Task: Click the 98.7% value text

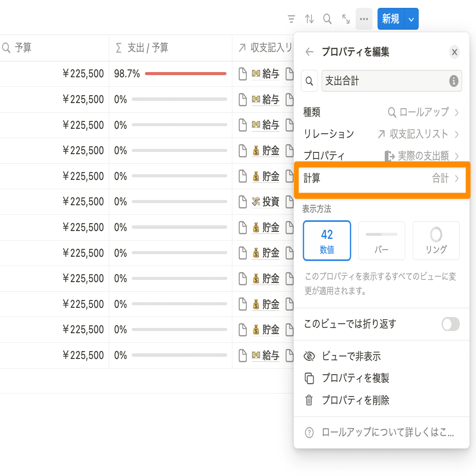Action: click(x=127, y=73)
